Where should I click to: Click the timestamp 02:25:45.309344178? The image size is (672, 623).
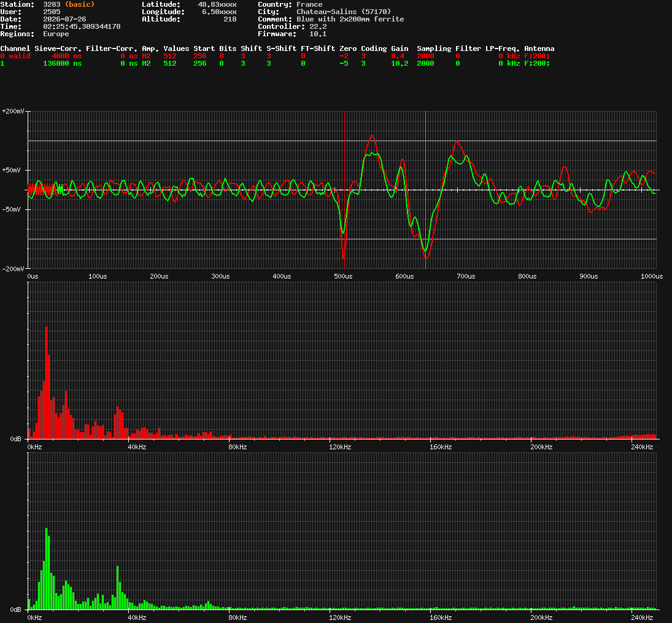(82, 26)
